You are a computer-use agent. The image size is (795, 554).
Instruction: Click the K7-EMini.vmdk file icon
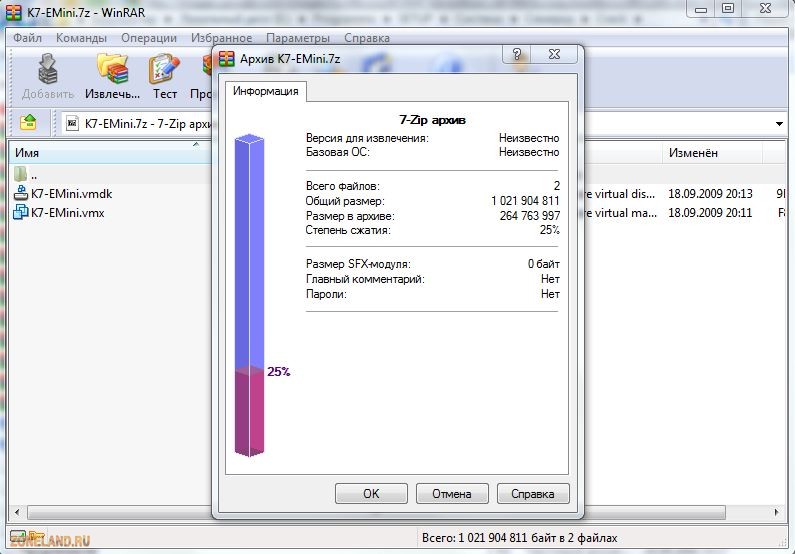[x=21, y=193]
